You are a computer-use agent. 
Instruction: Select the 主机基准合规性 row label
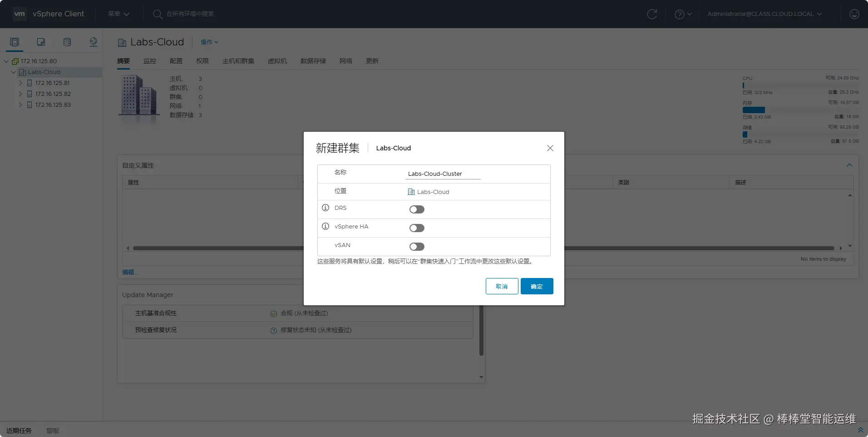click(x=156, y=313)
